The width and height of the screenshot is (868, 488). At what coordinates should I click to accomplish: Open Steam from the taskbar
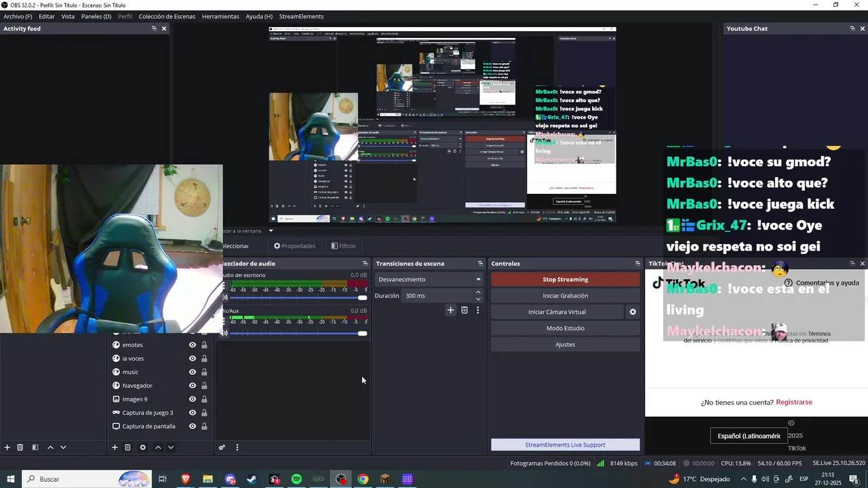point(252,479)
